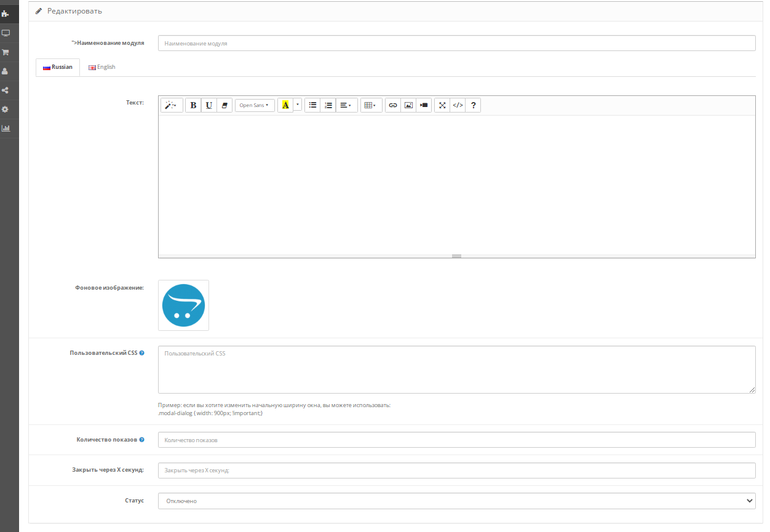
Task: Toggle the unordered bullet list
Action: (312, 105)
